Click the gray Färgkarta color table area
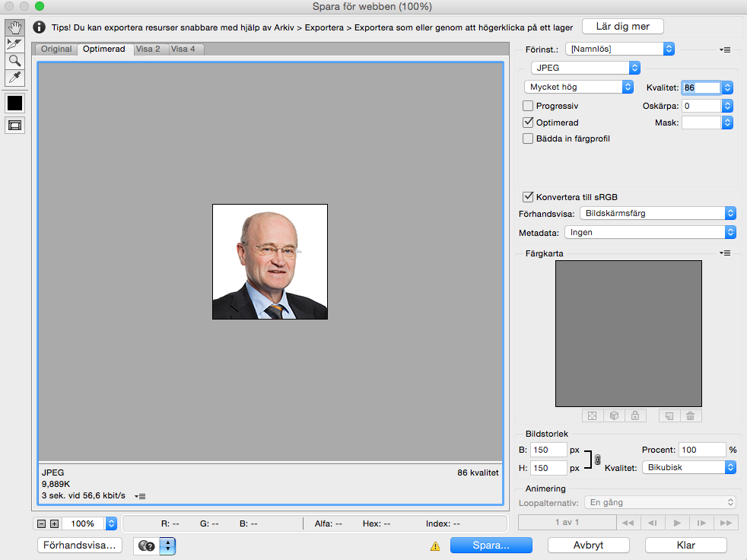 click(628, 333)
